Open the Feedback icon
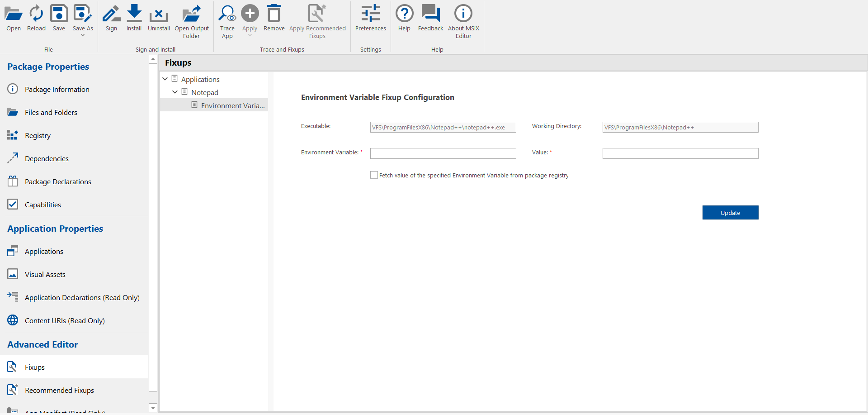Image resolution: width=868 pixels, height=415 pixels. (x=430, y=14)
